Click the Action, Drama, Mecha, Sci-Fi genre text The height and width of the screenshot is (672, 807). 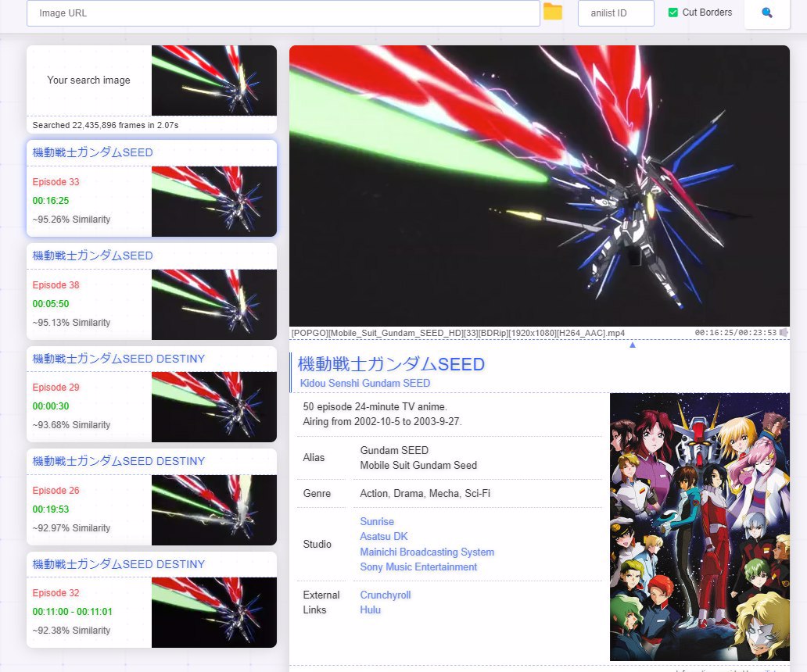coord(425,494)
